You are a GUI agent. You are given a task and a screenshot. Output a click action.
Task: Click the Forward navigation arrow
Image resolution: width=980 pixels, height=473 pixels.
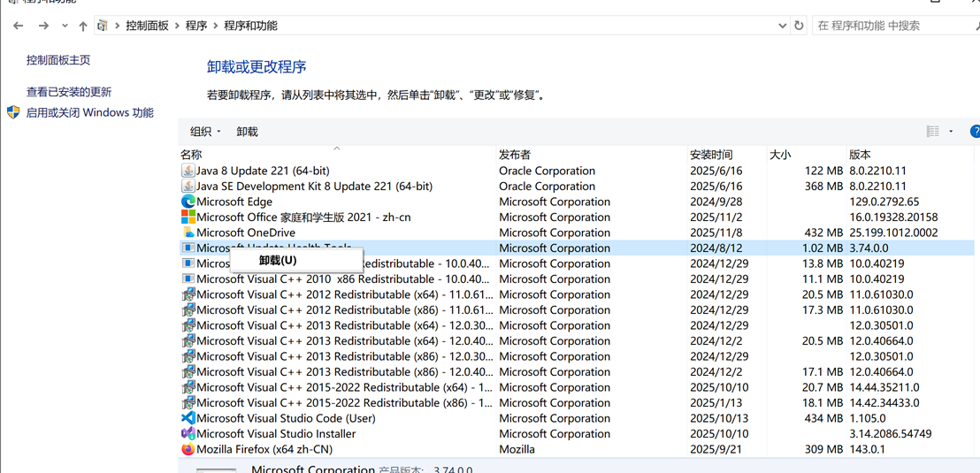[x=43, y=26]
